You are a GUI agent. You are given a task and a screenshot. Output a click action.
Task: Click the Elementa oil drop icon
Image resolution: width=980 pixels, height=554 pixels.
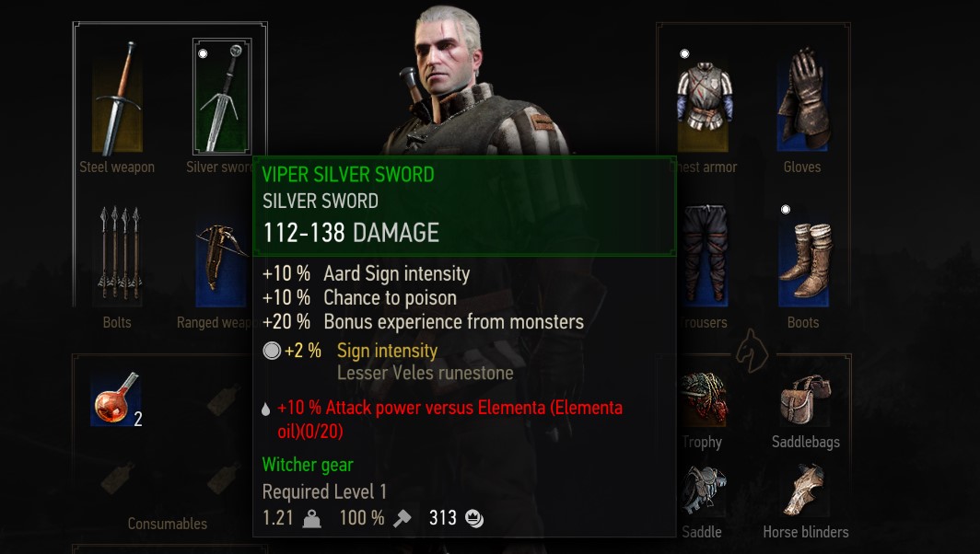265,410
